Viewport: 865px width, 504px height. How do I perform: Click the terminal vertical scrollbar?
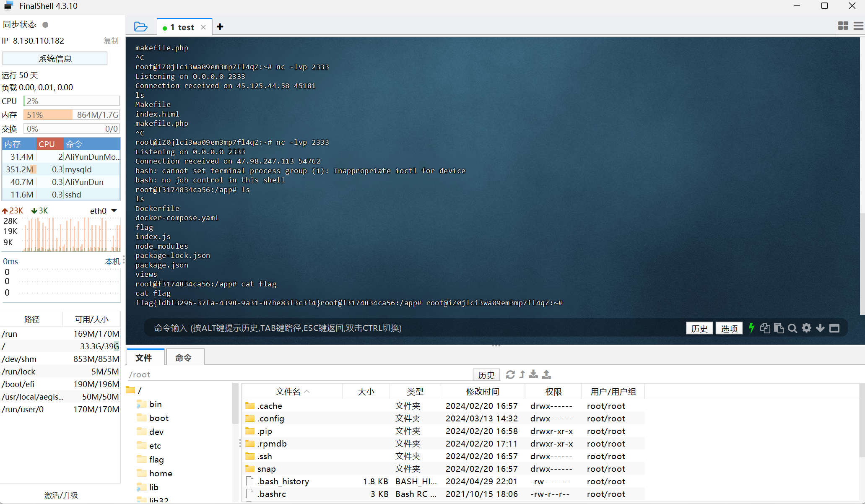pos(862,263)
